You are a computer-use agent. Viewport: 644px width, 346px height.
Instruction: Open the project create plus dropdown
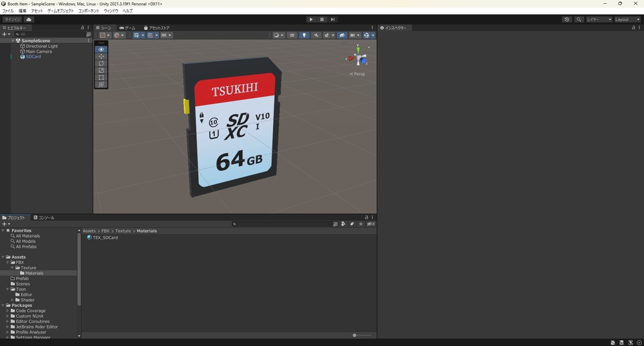point(6,224)
